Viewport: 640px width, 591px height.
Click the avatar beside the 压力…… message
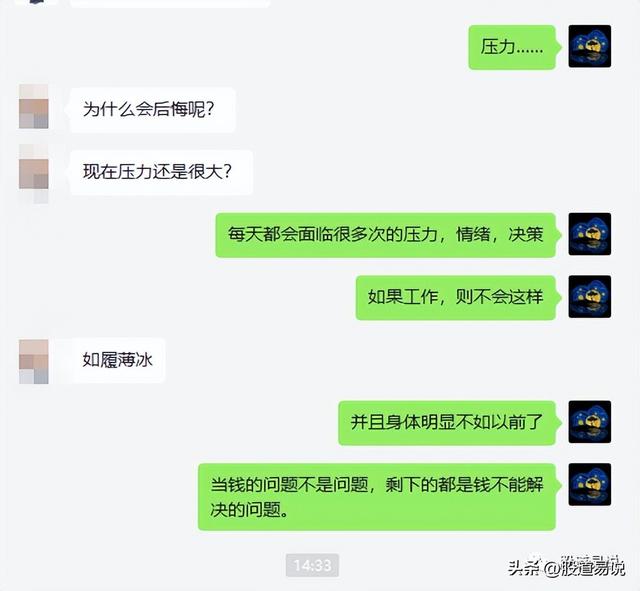589,46
